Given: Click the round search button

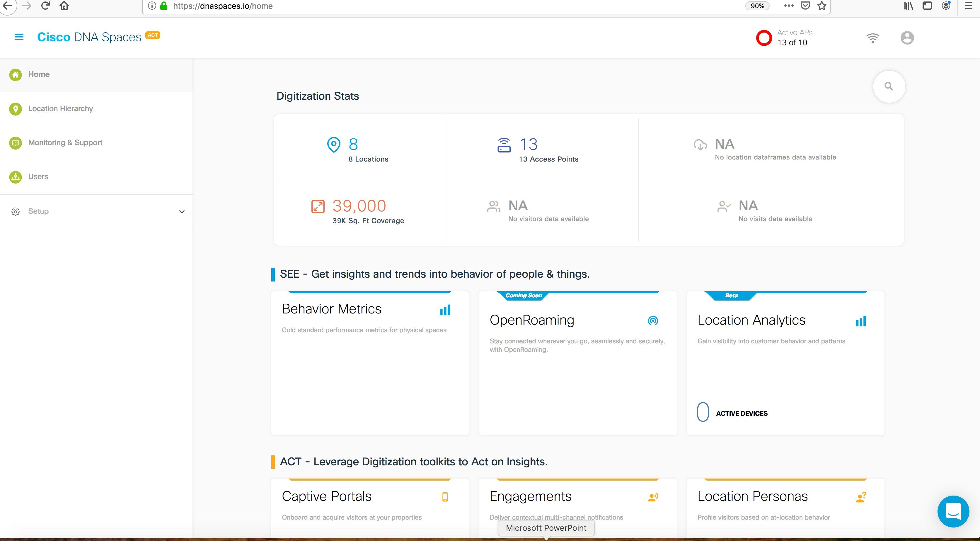Looking at the screenshot, I should (889, 87).
